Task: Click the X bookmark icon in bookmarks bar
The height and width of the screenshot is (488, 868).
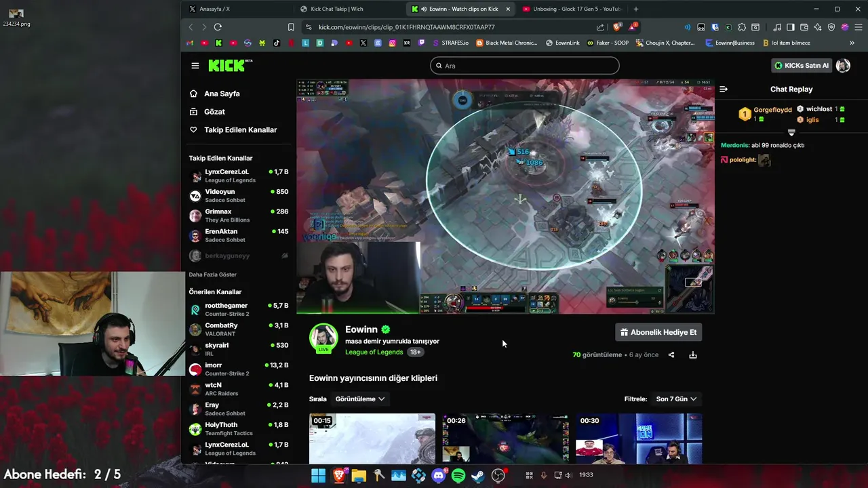Action: (363, 43)
